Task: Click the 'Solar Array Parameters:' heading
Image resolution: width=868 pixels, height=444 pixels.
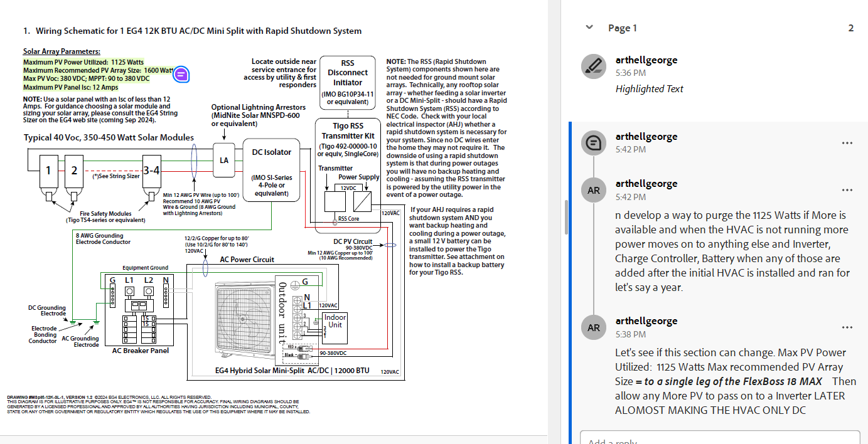Action: click(62, 52)
